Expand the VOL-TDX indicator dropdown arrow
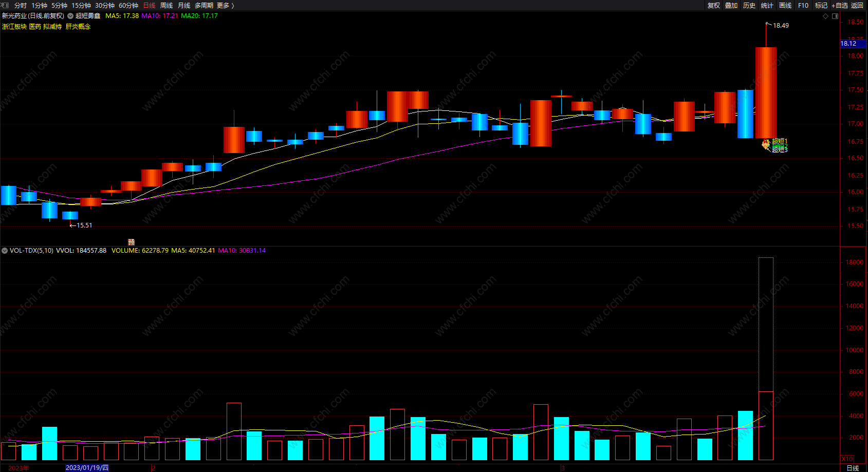Screen dimensions: 868x472 (x=5, y=251)
